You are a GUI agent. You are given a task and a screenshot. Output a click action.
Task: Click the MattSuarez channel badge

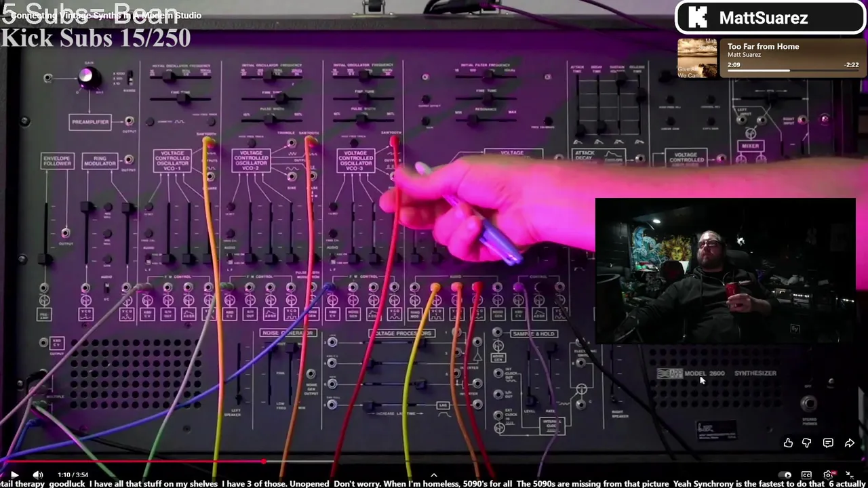[770, 18]
